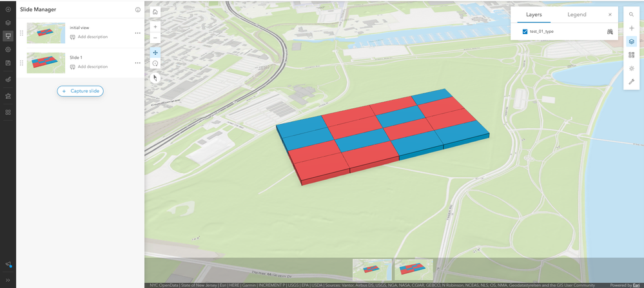Screen dimensions: 644x288
Task: Reset orientation with the compass button
Action: coord(155,78)
